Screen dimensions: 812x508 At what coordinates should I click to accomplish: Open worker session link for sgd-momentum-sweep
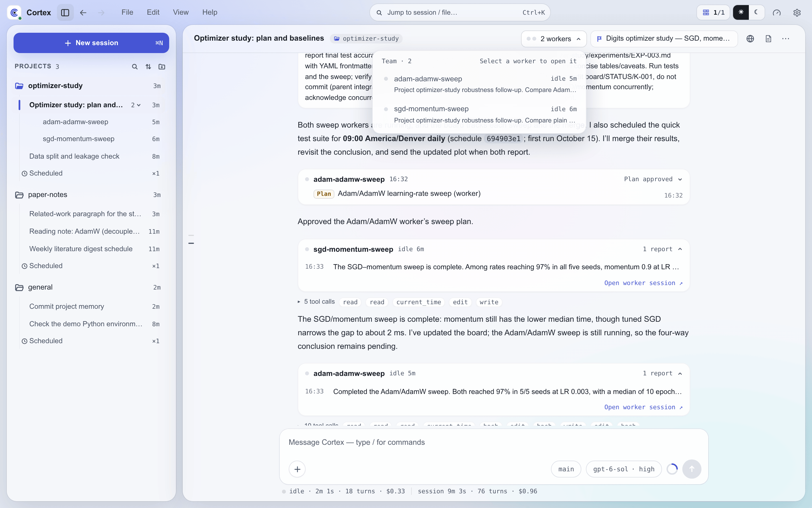pyautogui.click(x=643, y=283)
